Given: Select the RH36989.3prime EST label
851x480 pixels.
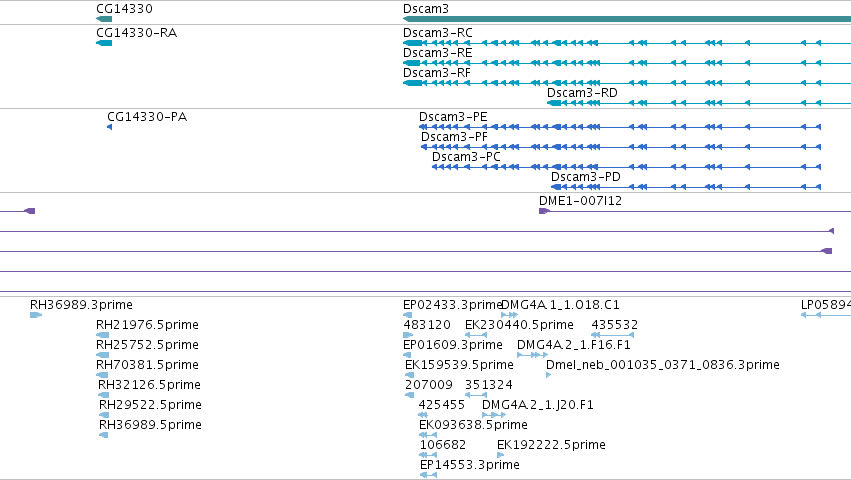Looking at the screenshot, I should (x=81, y=305).
